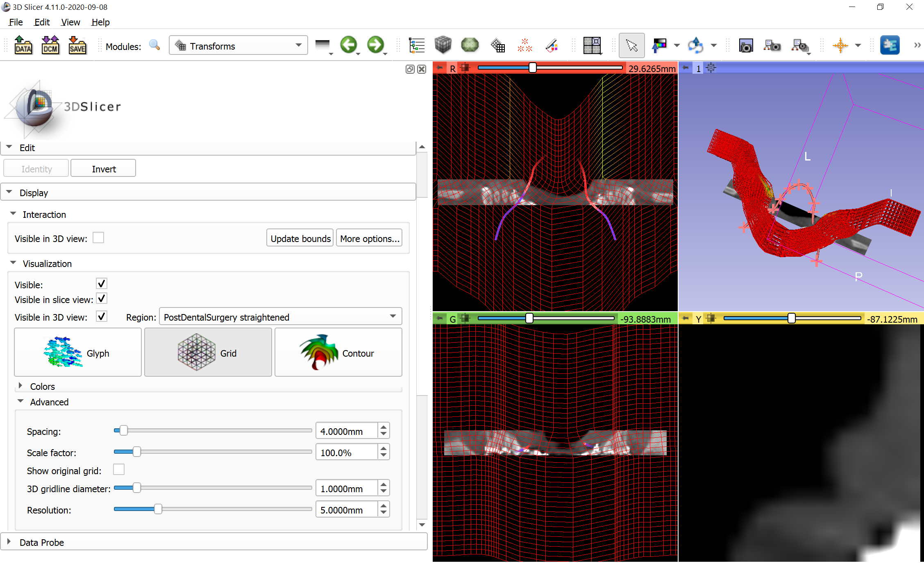The height and width of the screenshot is (563, 924).
Task: Open the DCM DICOM import icon
Action: 50,45
